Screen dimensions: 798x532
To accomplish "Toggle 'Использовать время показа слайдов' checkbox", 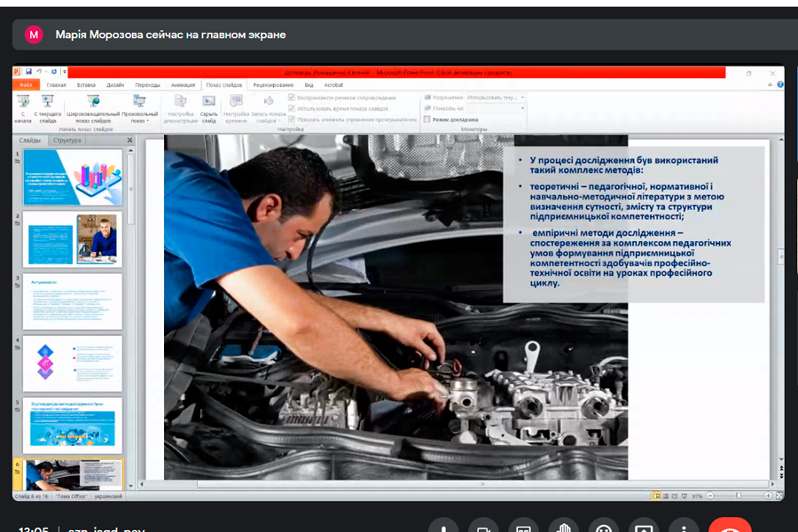I will tap(292, 107).
